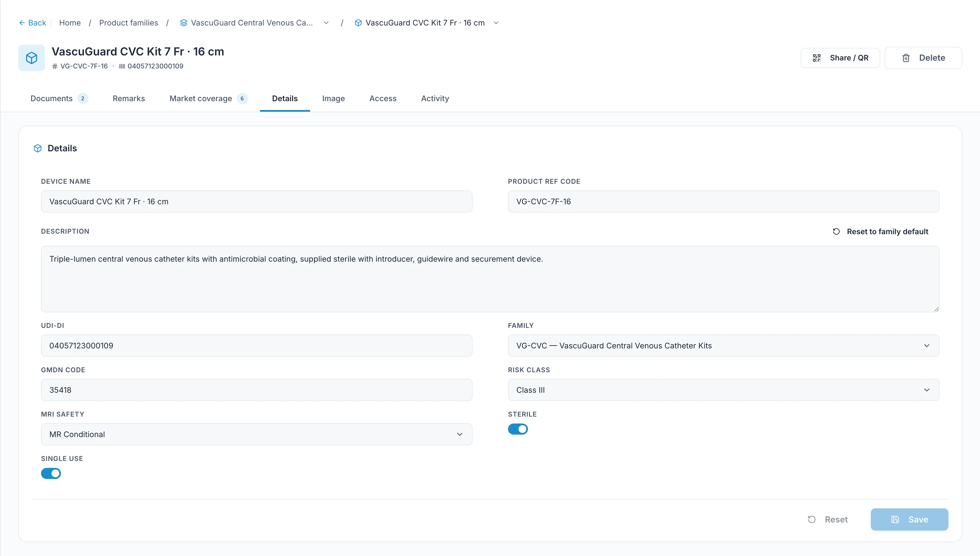This screenshot has height=556, width=980.
Task: Click the barcode icon before 04057123000109
Action: [x=122, y=67]
